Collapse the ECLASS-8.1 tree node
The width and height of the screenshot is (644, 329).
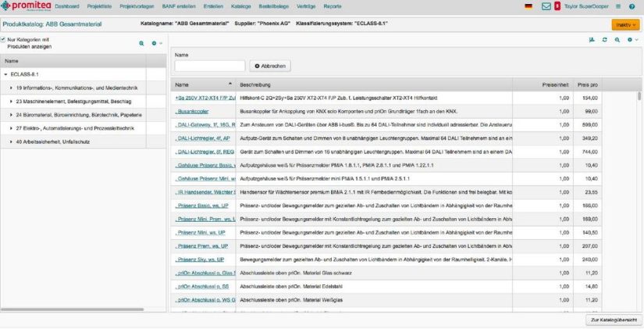[5, 74]
